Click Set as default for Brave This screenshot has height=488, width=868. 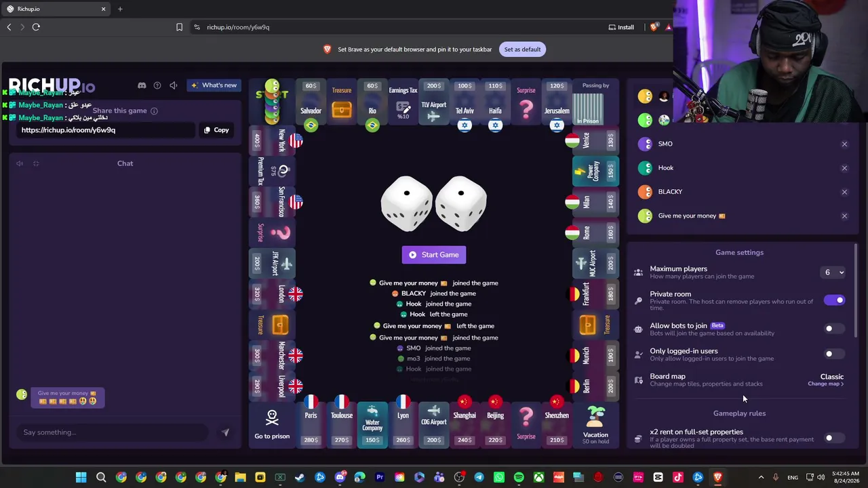522,49
